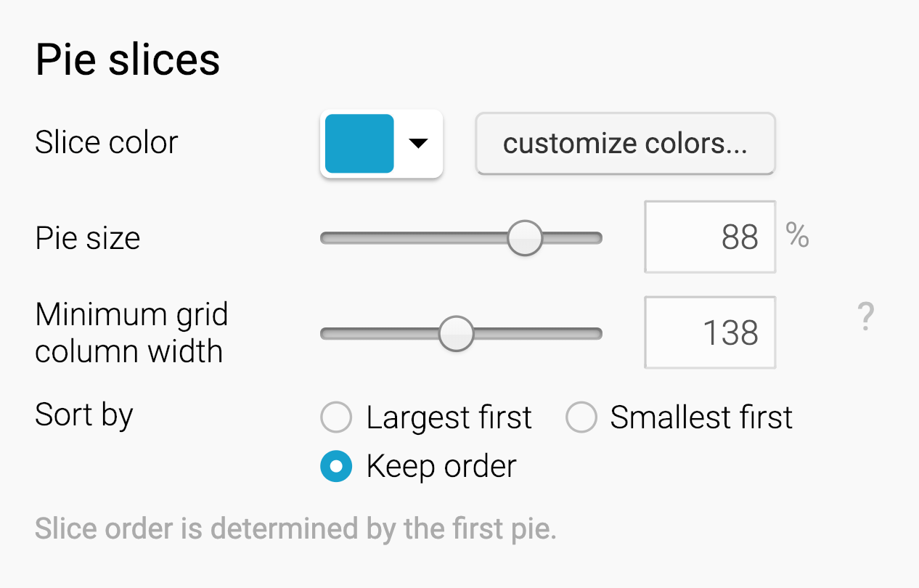Click the far left end of the column width slider track
This screenshot has height=588, width=919.
click(325, 334)
